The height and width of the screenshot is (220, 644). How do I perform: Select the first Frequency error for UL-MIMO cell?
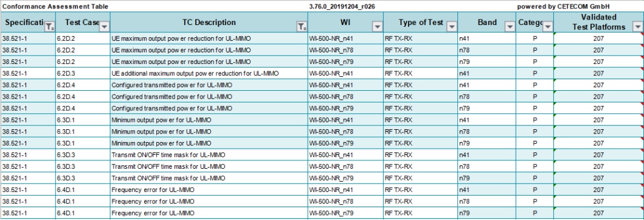pyautogui.click(x=209, y=190)
